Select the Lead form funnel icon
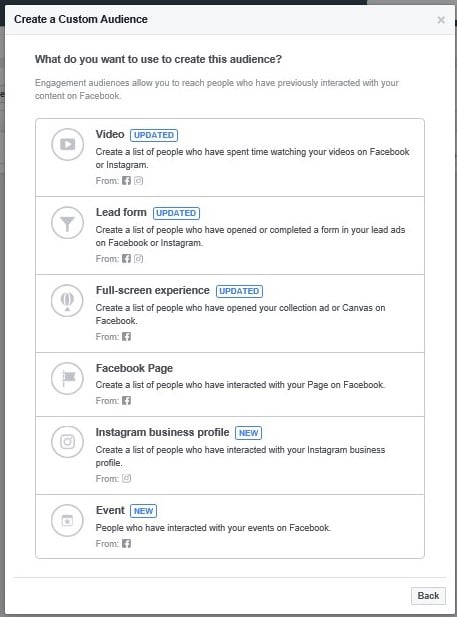 click(x=67, y=223)
